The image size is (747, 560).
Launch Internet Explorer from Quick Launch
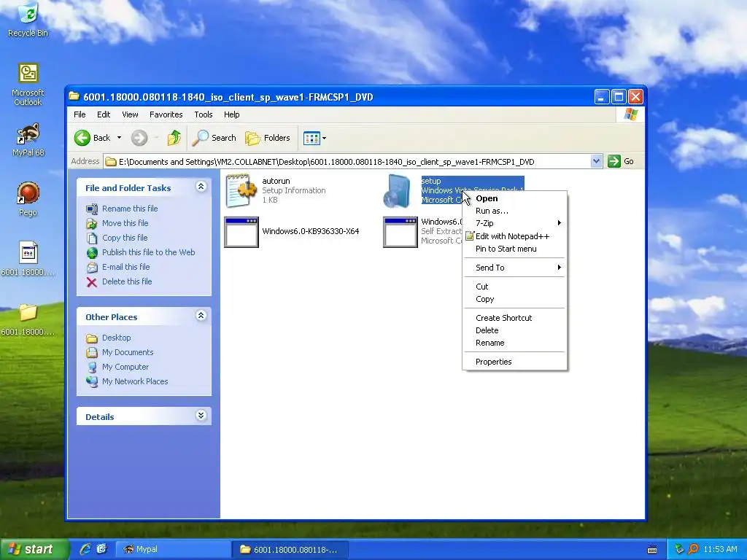(x=85, y=549)
